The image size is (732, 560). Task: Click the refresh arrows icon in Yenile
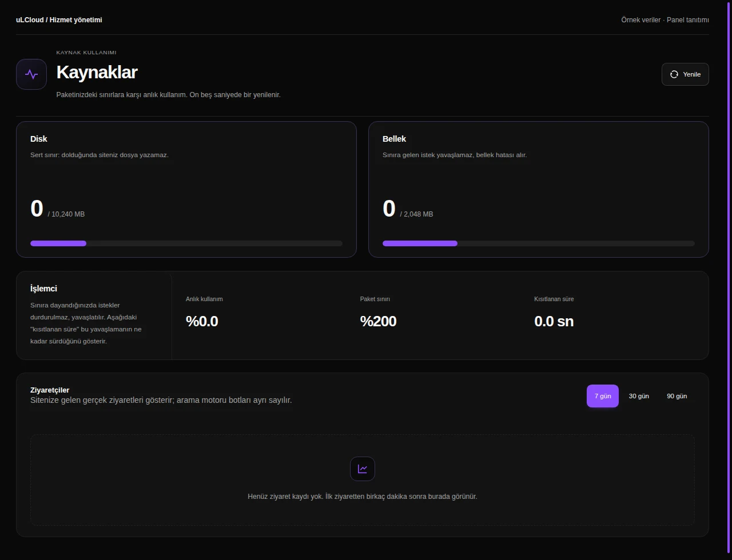(674, 74)
